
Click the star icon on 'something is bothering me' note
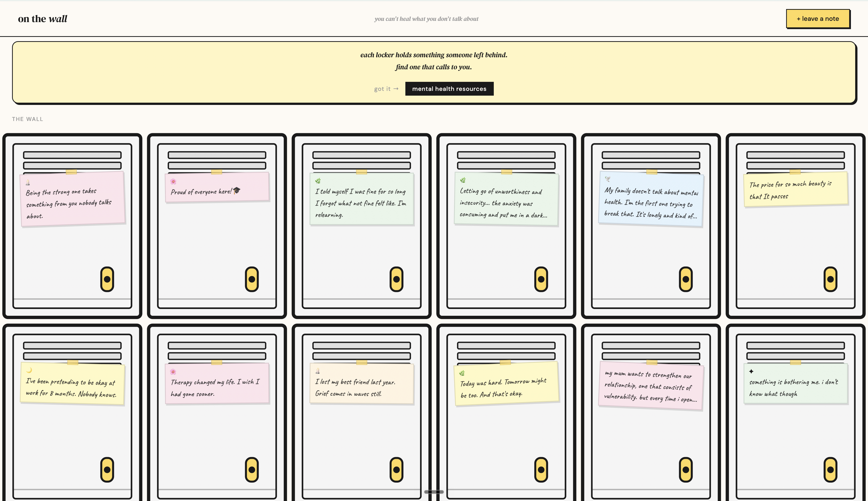click(751, 371)
